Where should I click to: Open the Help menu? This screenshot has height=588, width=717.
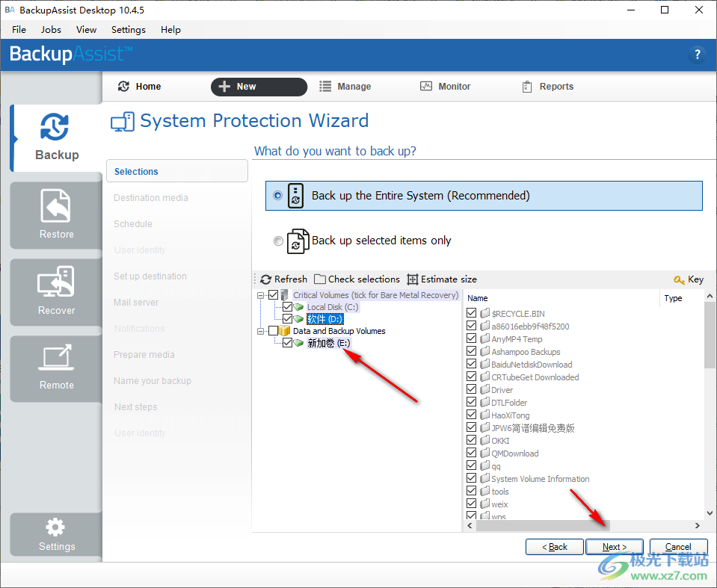coord(170,30)
